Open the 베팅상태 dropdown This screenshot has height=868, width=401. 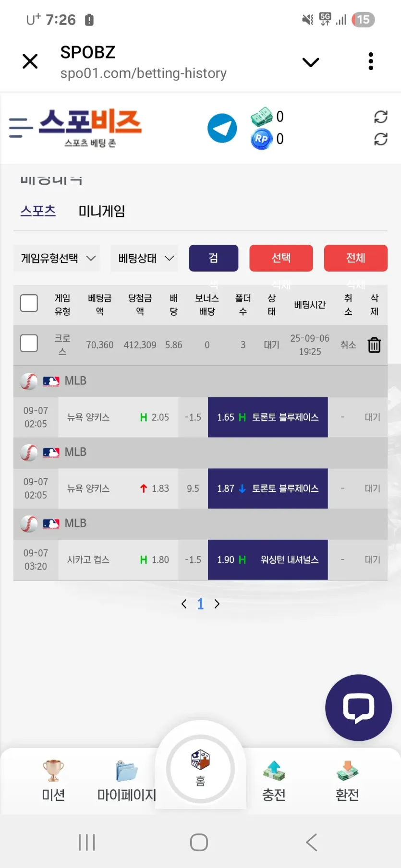point(144,258)
